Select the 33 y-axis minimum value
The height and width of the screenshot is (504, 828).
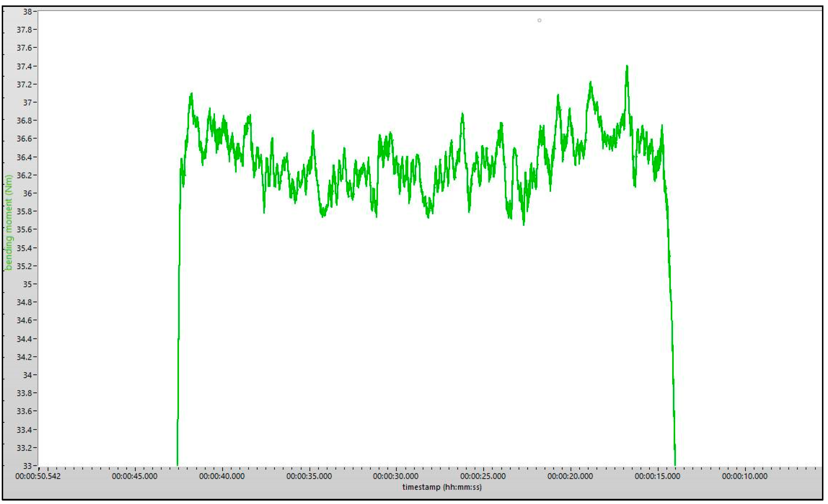pos(27,466)
